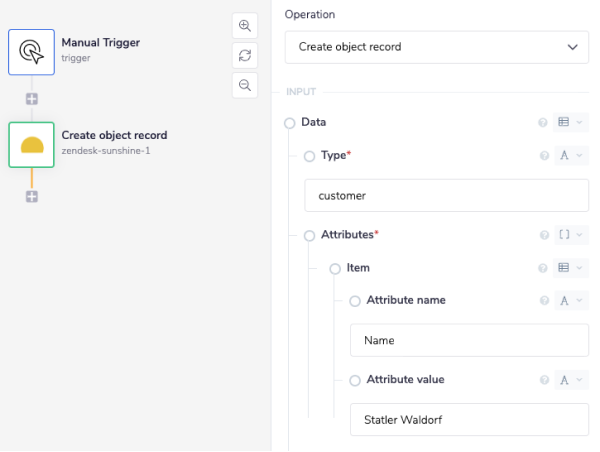Open the Operation dropdown
This screenshot has height=452, width=600.
437,47
